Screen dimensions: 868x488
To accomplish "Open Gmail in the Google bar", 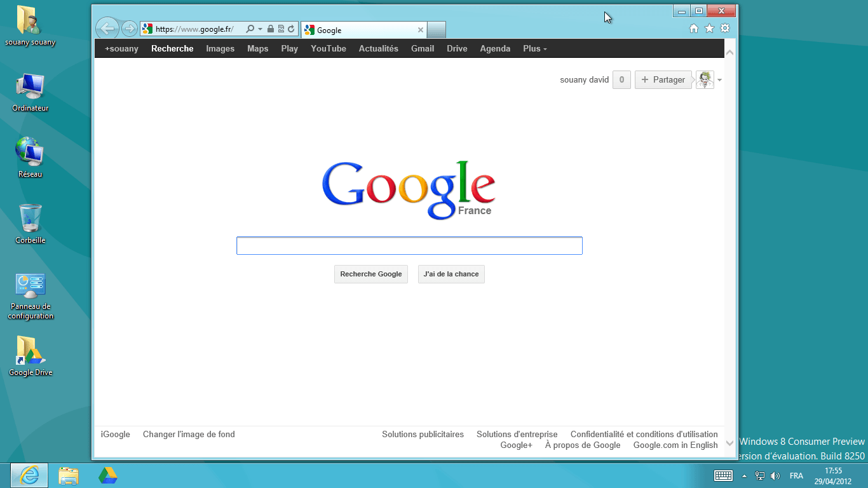I will coord(423,48).
